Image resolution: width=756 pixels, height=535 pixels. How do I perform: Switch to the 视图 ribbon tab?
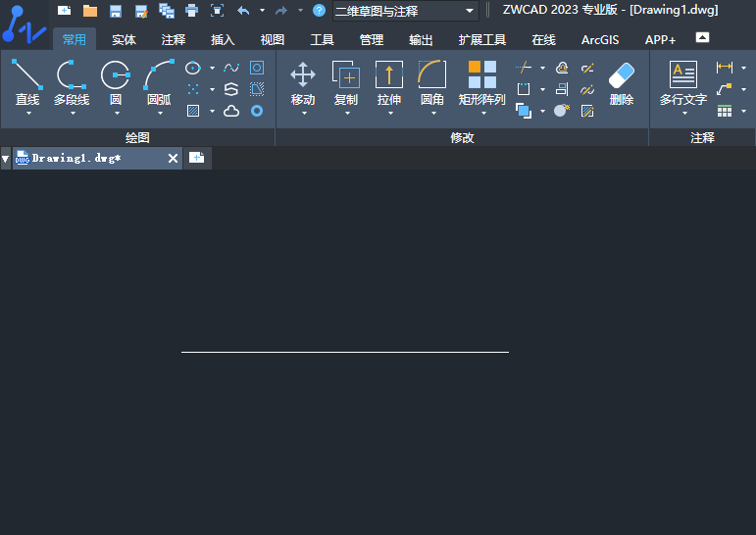[x=273, y=39]
